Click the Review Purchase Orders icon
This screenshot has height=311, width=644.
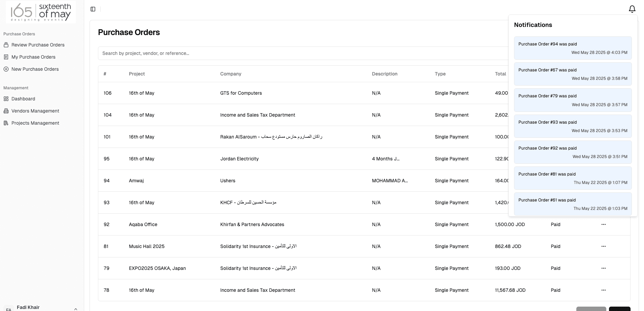(6, 45)
